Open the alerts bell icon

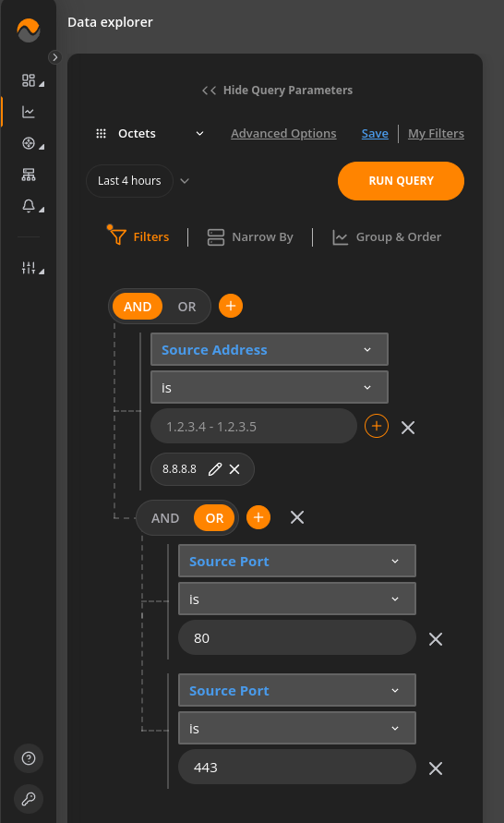pyautogui.click(x=29, y=206)
